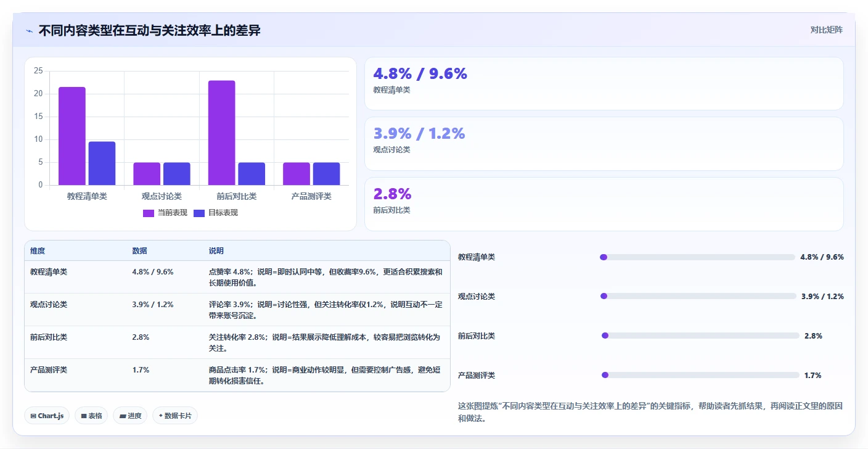Select the Chart.js tag chip
This screenshot has height=449, width=868.
[x=47, y=416]
